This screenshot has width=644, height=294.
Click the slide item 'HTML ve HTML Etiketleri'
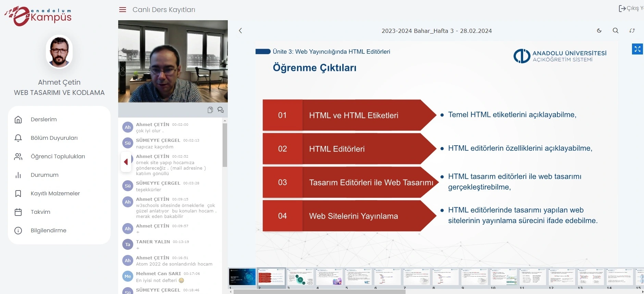tap(354, 115)
